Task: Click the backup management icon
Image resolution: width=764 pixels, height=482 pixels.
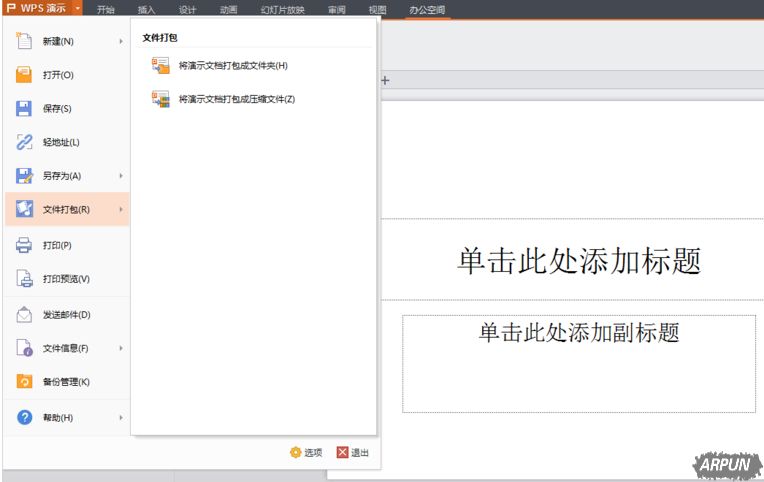Action: (x=24, y=381)
